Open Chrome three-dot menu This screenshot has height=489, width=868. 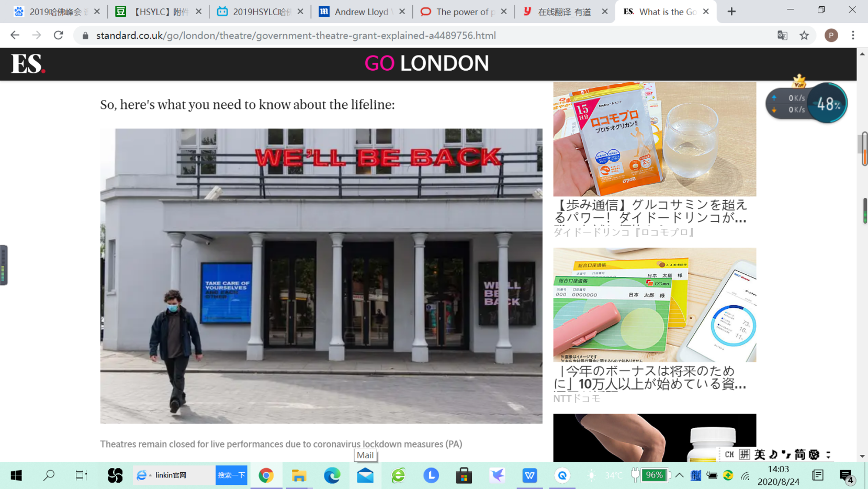coord(853,36)
